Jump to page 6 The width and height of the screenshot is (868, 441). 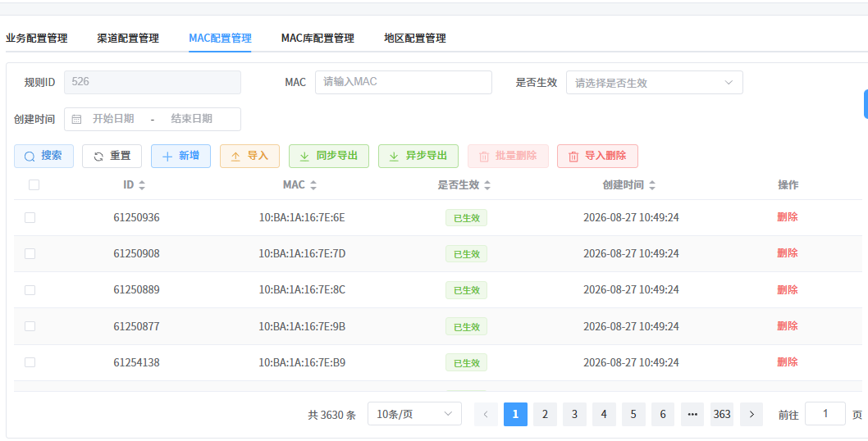point(663,415)
